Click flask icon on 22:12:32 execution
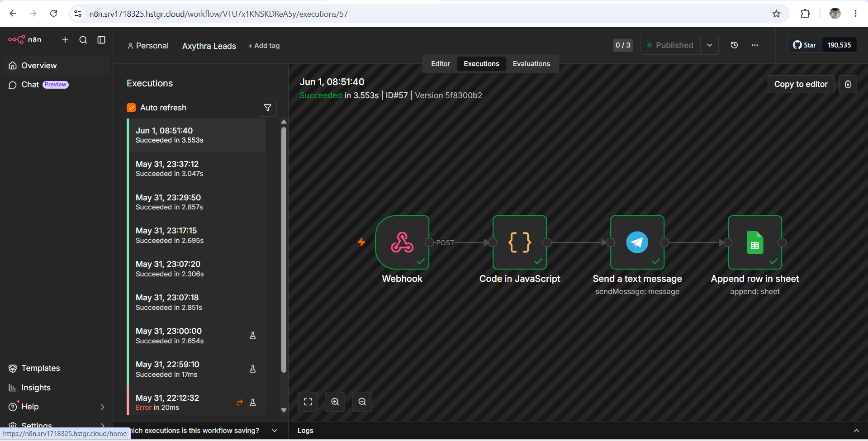The image size is (868, 441). [x=253, y=403]
